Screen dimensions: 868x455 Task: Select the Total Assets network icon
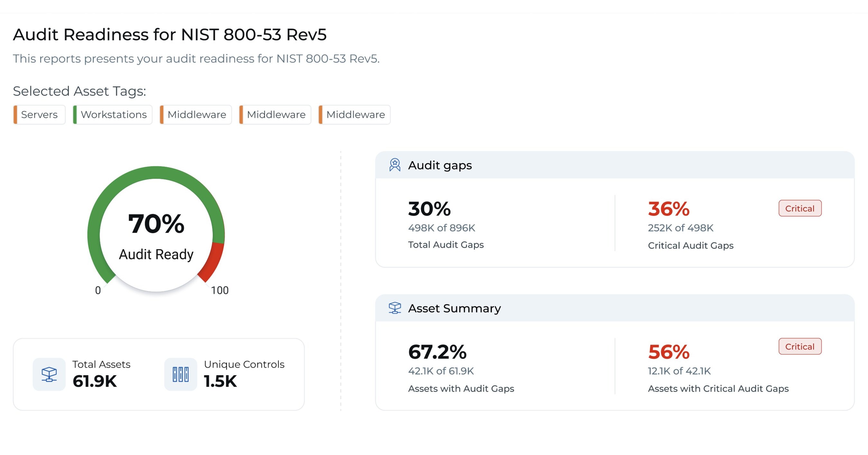click(x=49, y=374)
